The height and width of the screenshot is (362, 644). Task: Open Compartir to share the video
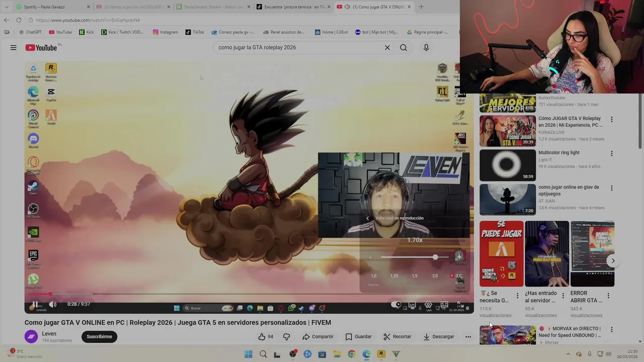click(x=318, y=337)
